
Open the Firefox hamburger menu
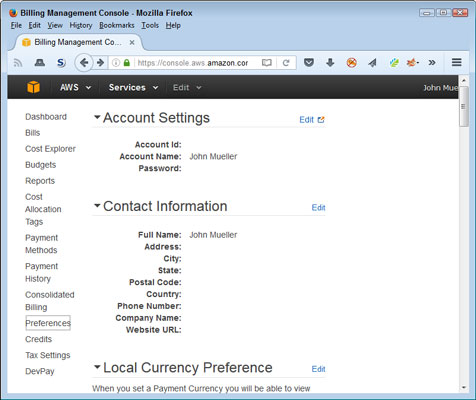tap(456, 62)
